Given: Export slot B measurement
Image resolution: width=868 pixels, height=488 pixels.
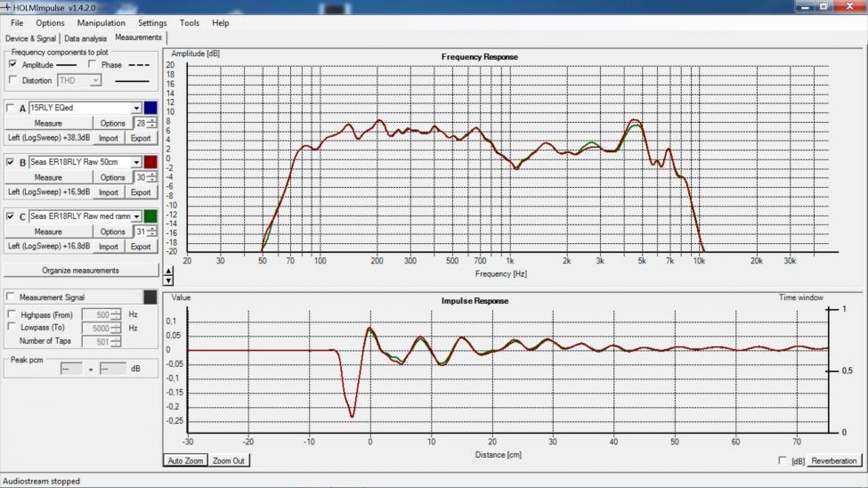Looking at the screenshot, I should (x=141, y=192).
